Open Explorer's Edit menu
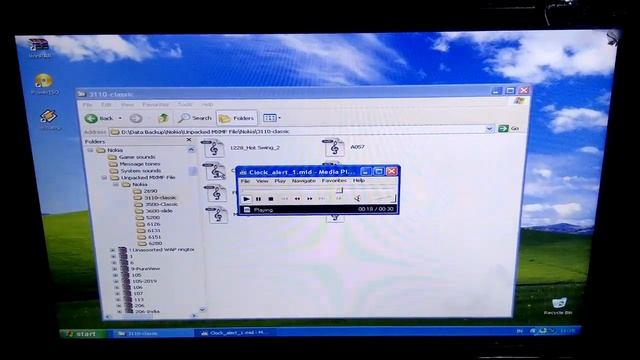This screenshot has width=640, height=360. click(x=106, y=105)
